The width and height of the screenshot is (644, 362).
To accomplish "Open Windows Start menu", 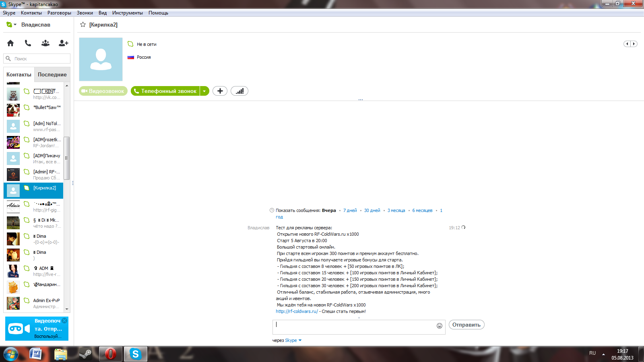I will (11, 354).
